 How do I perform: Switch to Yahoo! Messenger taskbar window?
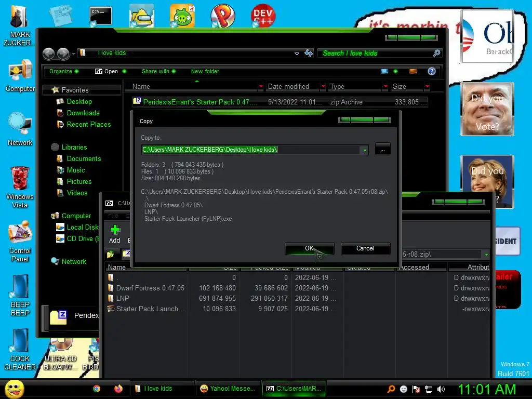(229, 389)
